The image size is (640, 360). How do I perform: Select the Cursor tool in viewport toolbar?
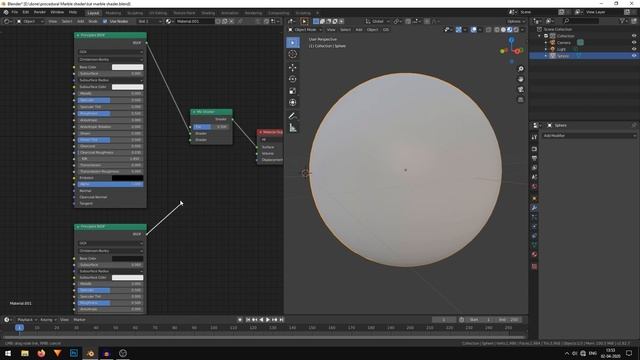[293, 54]
